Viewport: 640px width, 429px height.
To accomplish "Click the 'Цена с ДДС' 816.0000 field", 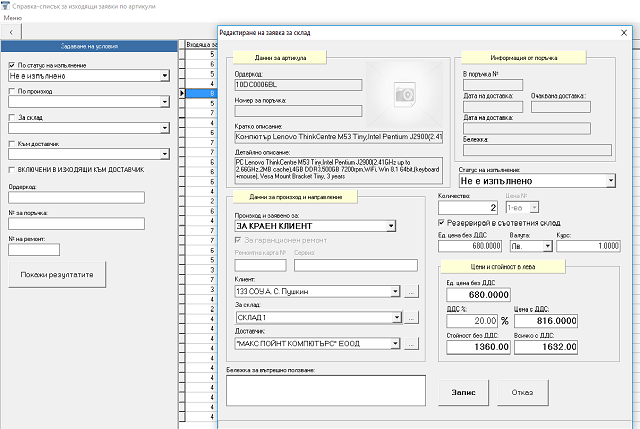I will [x=546, y=321].
